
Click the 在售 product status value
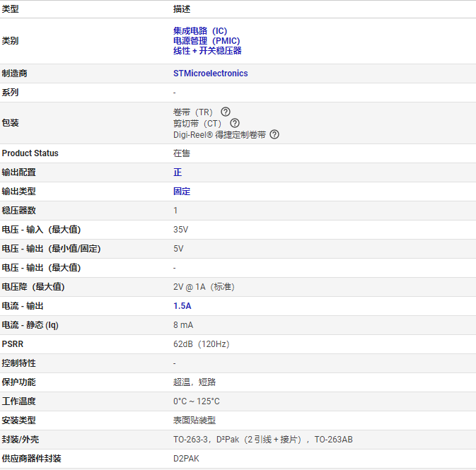tap(182, 153)
